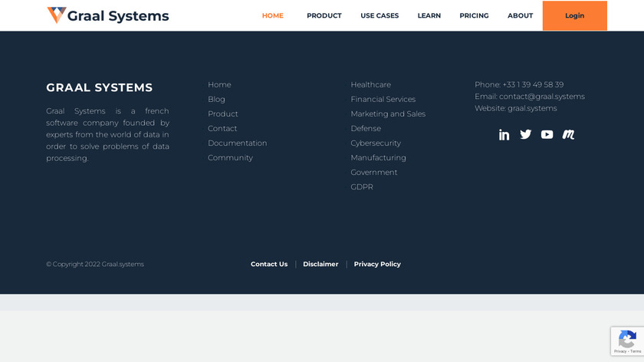Go to the footer Home link
The width and height of the screenshot is (644, 362).
pos(219,84)
